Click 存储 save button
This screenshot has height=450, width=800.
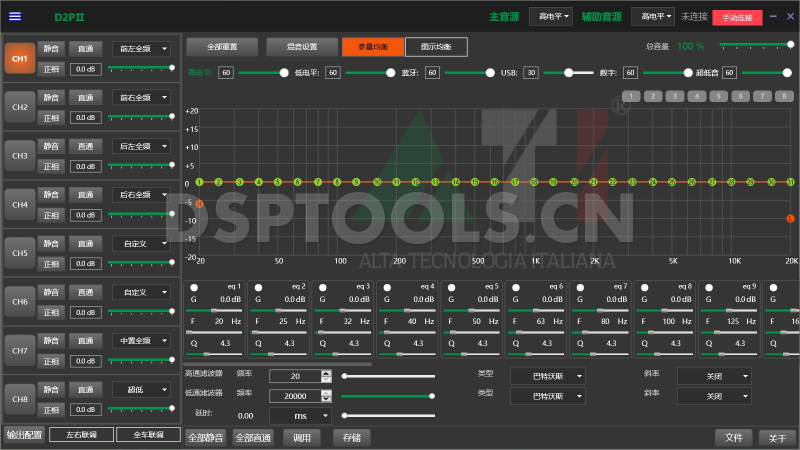point(352,438)
